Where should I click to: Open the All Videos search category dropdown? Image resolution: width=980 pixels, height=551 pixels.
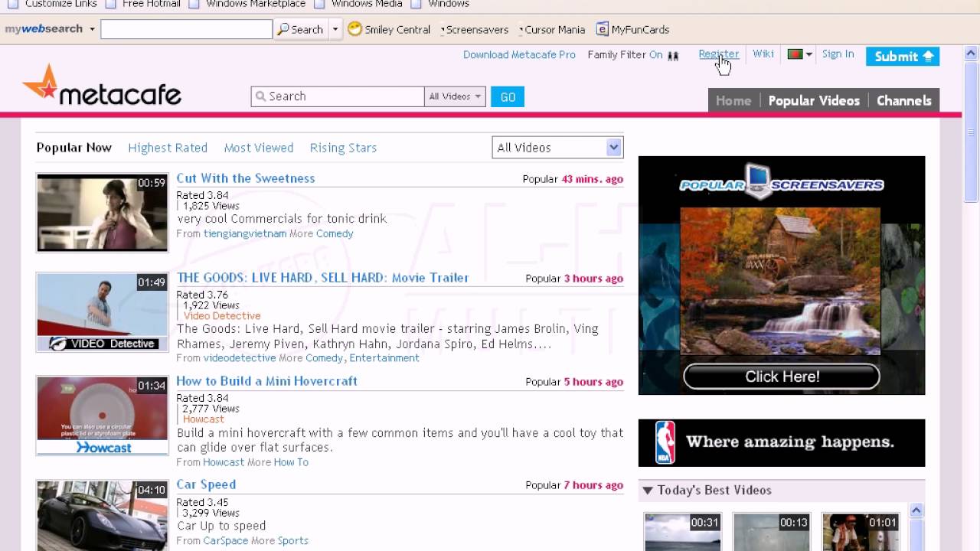[455, 96]
